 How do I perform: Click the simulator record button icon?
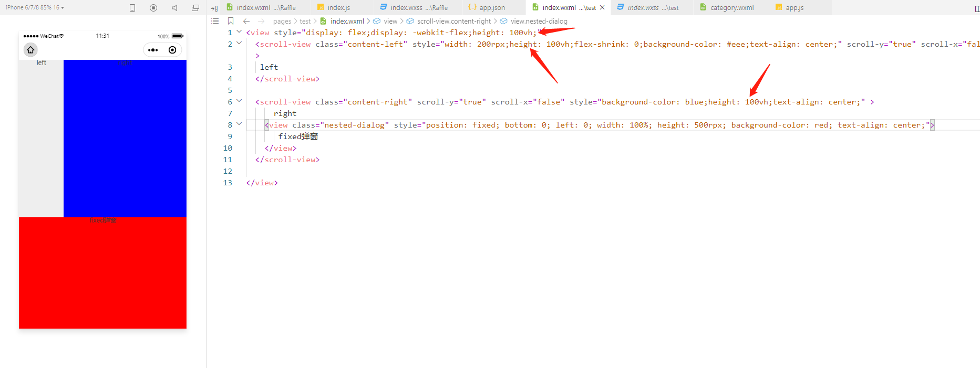153,7
